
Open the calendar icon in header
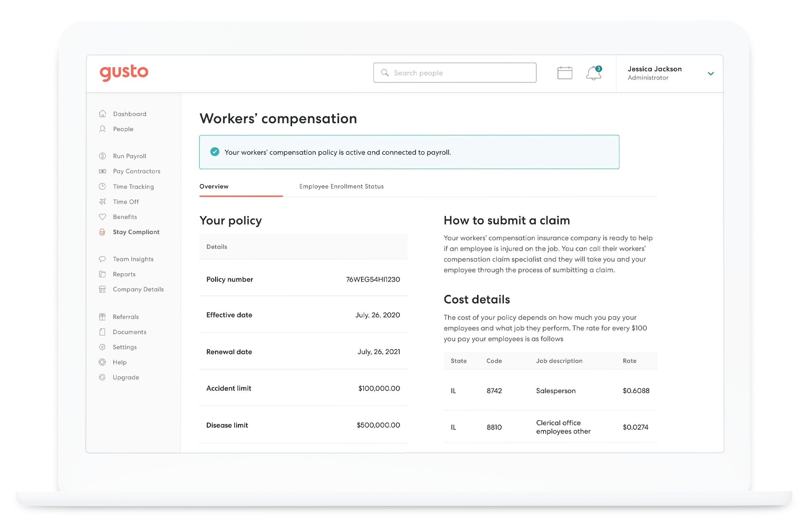pyautogui.click(x=564, y=73)
